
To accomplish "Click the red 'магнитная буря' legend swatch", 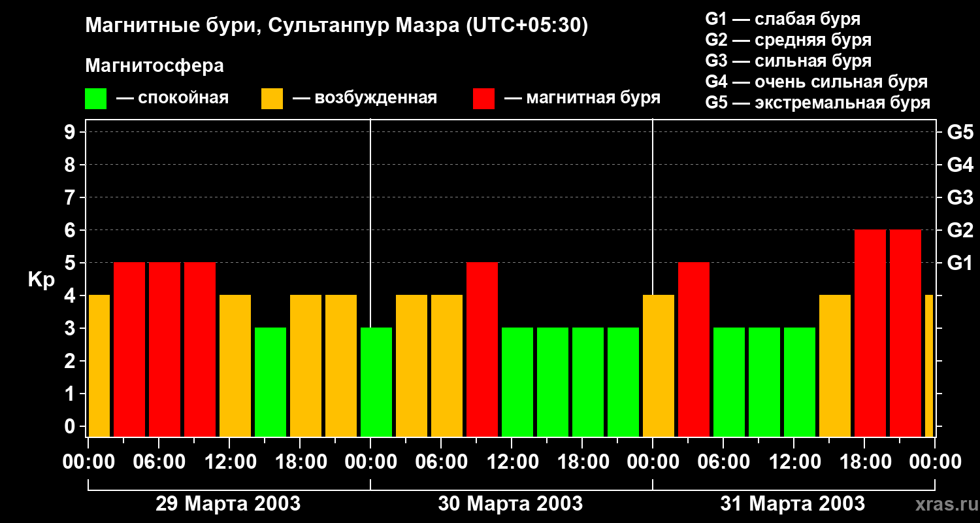I will click(483, 98).
